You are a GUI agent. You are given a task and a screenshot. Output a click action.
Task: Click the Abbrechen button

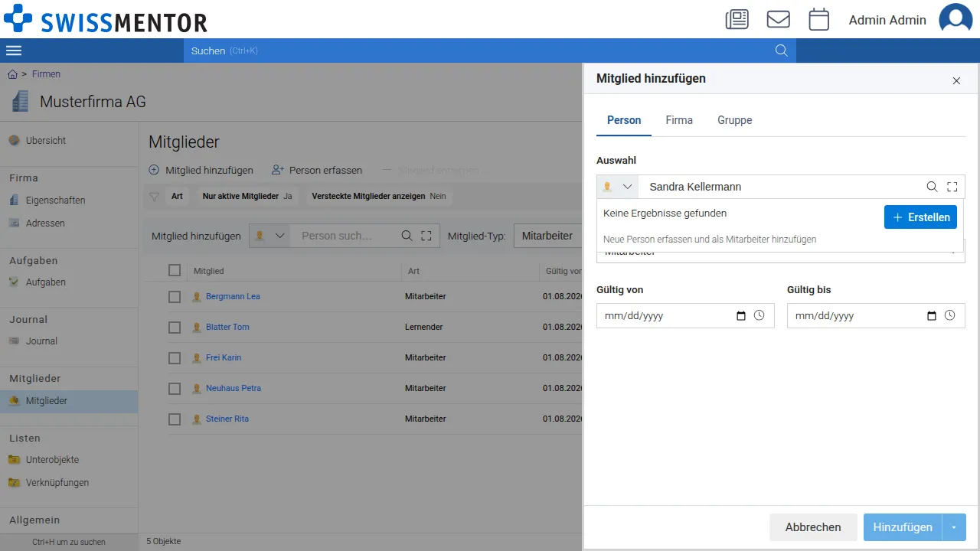click(x=813, y=527)
